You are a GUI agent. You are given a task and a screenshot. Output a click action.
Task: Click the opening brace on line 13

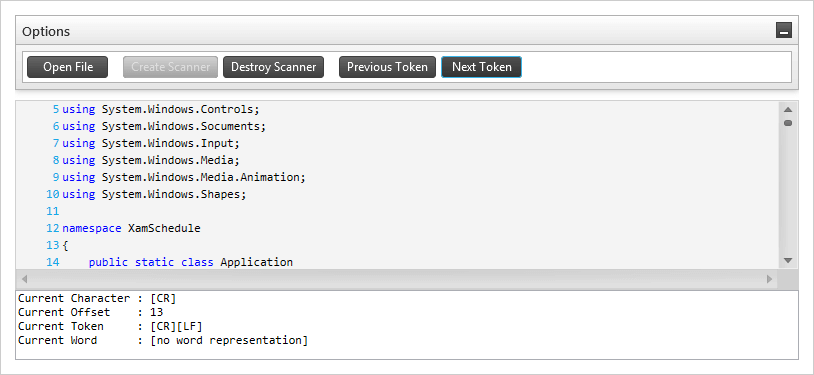(x=65, y=245)
